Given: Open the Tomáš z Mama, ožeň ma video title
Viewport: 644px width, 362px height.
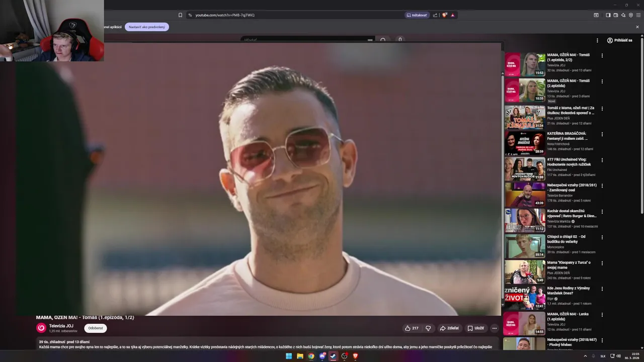Looking at the screenshot, I should (571, 110).
